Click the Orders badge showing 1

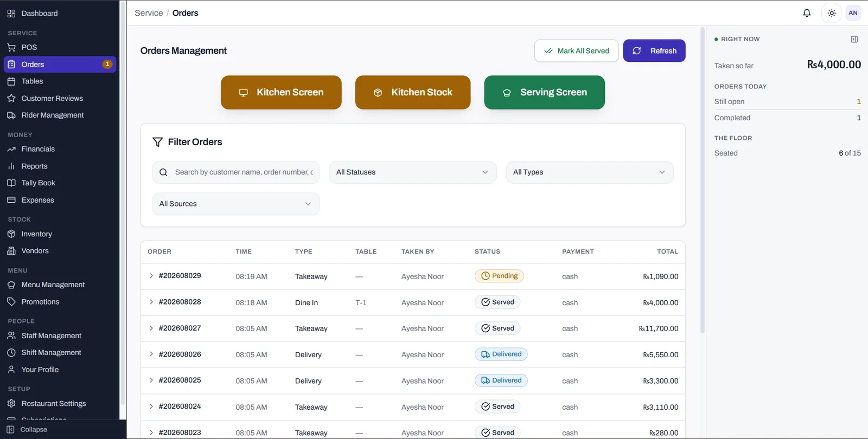(107, 64)
